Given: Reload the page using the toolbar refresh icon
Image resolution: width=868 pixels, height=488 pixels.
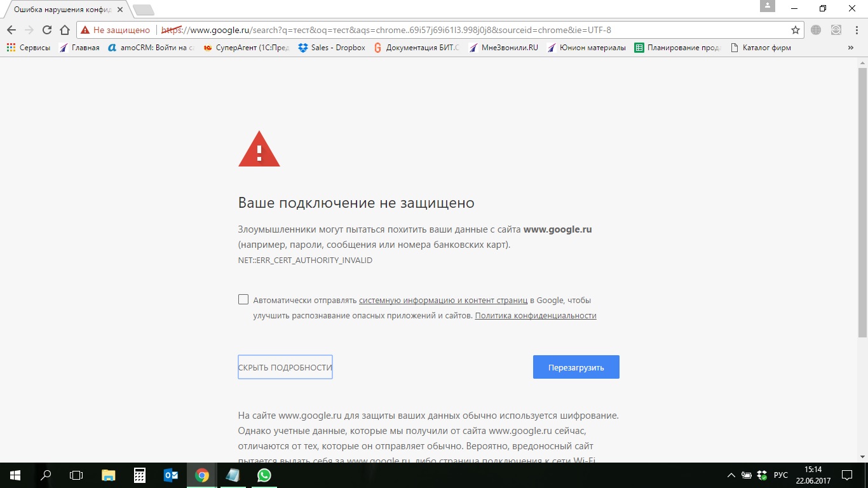Looking at the screenshot, I should 46,30.
